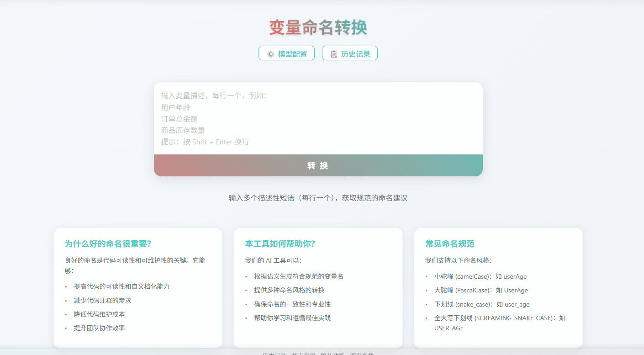Click the variable description input area
The height and width of the screenshot is (355, 644).
(x=318, y=117)
